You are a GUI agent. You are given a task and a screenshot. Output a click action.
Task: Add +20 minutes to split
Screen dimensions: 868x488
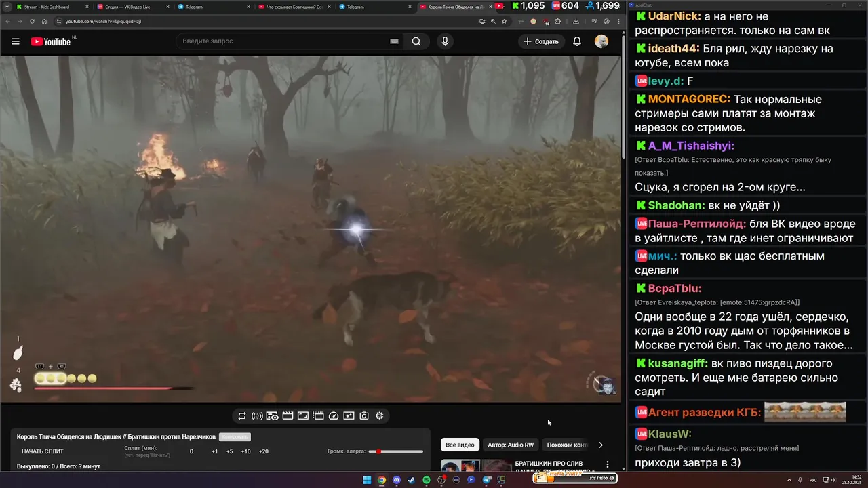pos(263,451)
